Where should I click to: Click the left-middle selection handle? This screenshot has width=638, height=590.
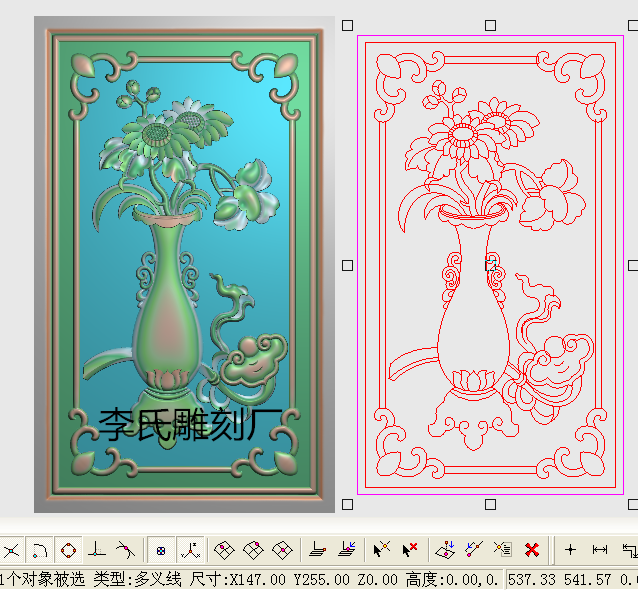[347, 266]
